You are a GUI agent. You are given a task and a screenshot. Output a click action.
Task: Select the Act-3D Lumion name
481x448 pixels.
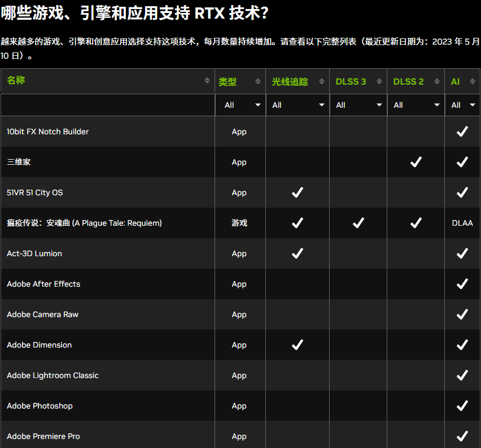[34, 253]
